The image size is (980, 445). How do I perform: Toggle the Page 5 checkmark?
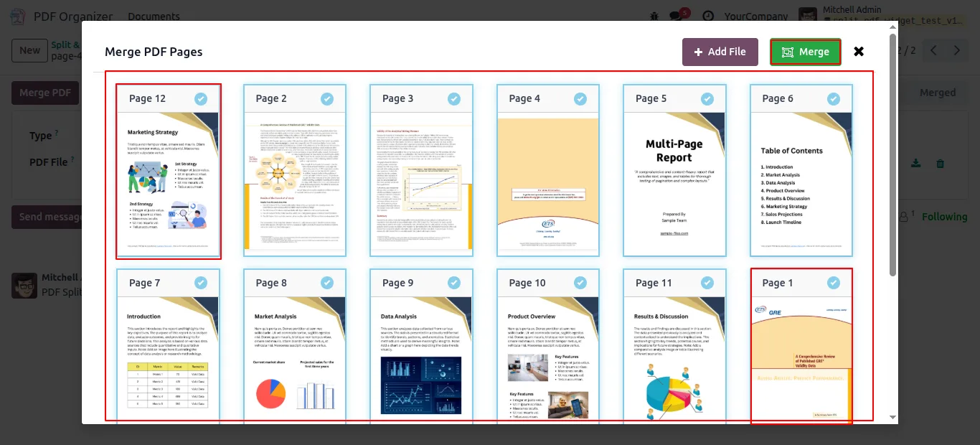(x=707, y=99)
